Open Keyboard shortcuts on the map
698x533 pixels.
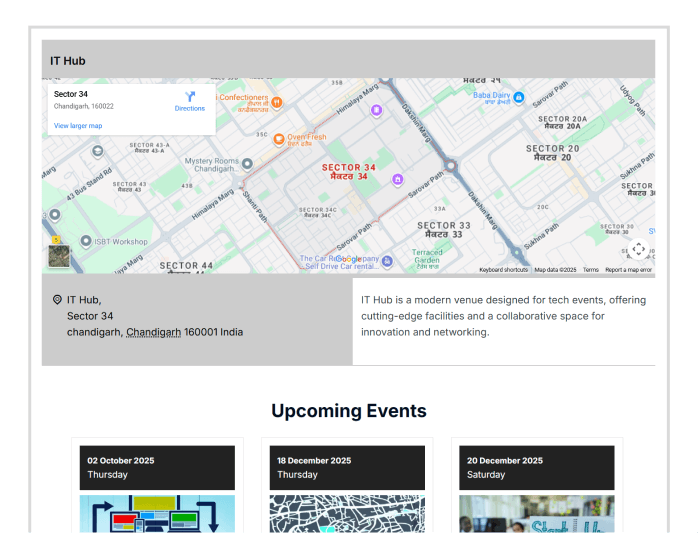coord(503,270)
